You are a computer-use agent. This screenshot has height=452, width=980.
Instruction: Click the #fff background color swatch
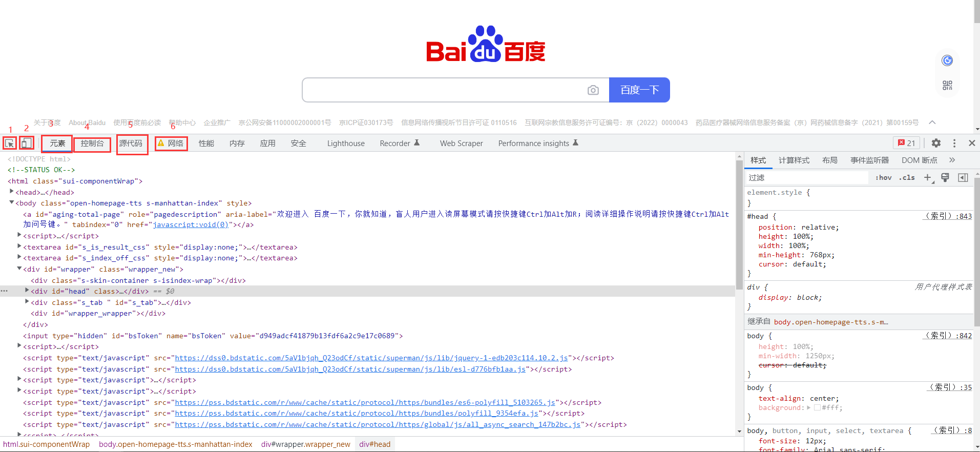tap(818, 408)
